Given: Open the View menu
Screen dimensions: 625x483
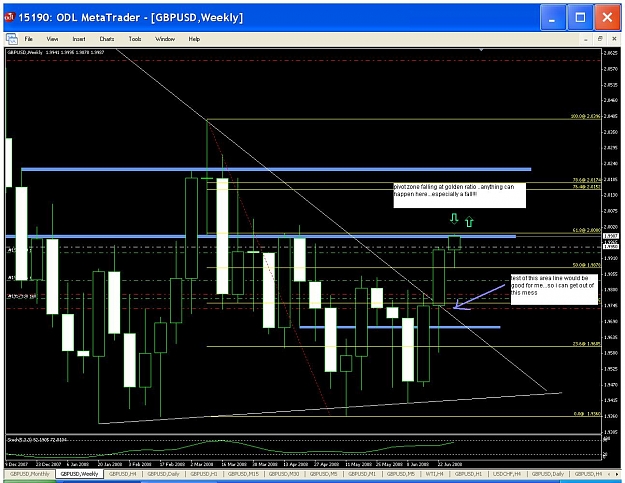Looking at the screenshot, I should (x=52, y=39).
